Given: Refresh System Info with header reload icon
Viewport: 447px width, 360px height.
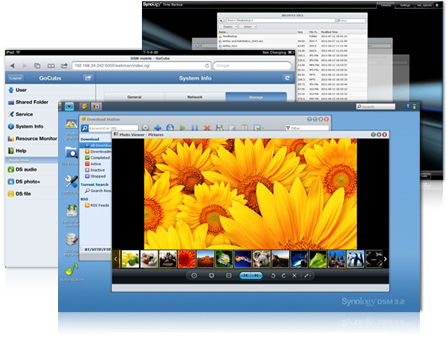Looking at the screenshot, I should pyautogui.click(x=287, y=78).
